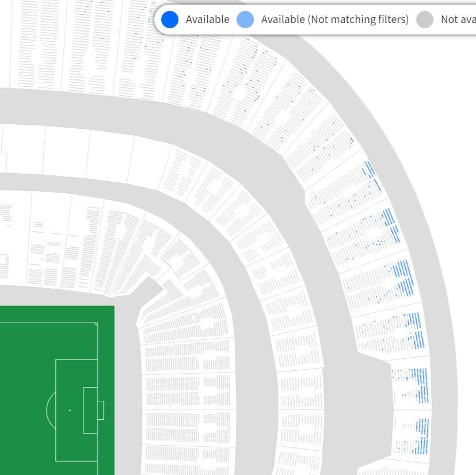Click the penalty spot on the pitch
Viewport: 476px width, 475px height.
point(70,410)
